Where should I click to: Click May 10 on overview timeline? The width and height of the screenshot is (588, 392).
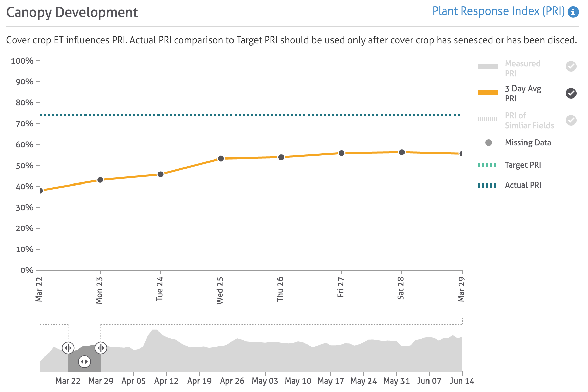298,381
